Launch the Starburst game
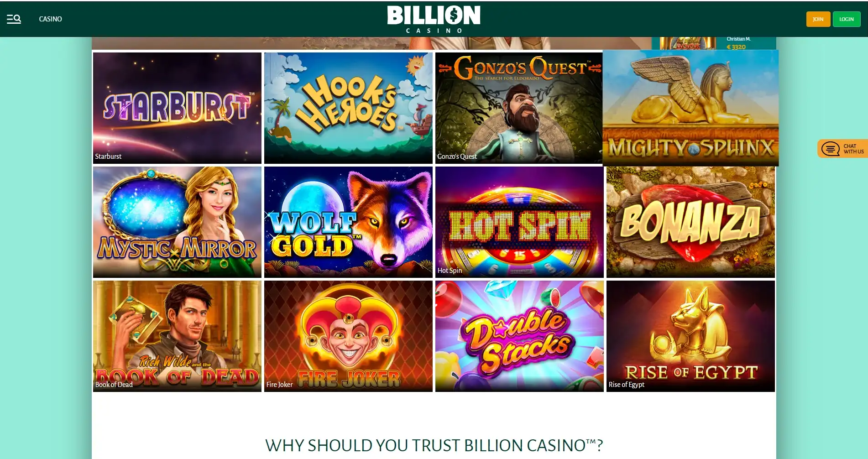 (x=177, y=108)
